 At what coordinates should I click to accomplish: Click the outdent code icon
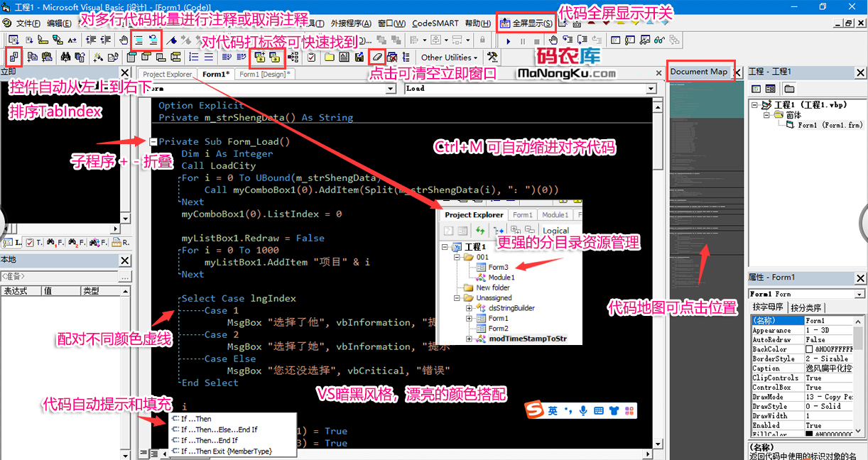(x=107, y=40)
